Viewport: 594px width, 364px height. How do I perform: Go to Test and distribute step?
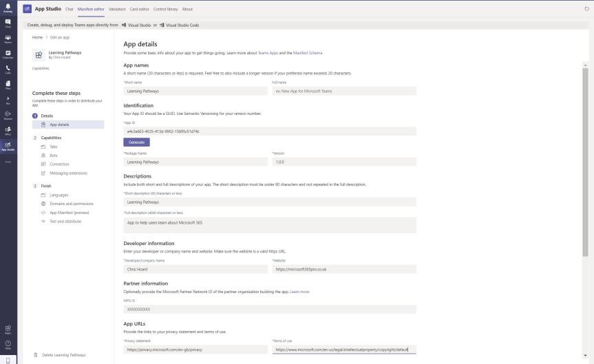(x=65, y=222)
